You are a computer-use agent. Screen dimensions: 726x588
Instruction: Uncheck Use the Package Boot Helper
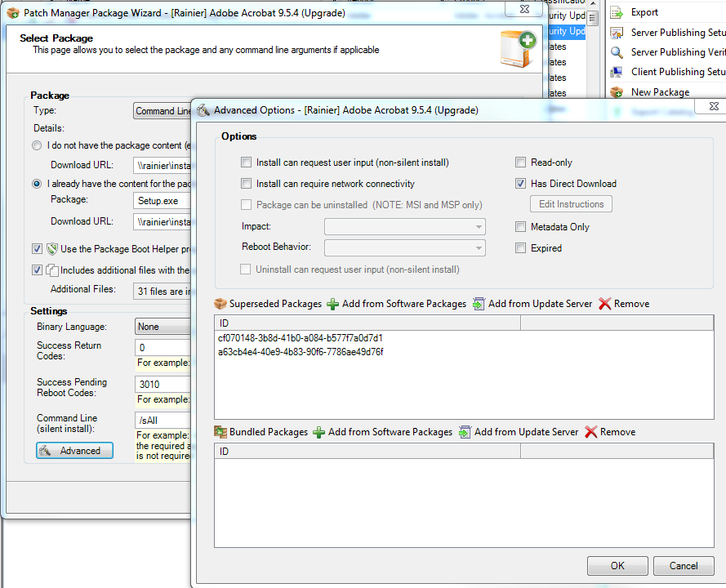tap(37, 249)
